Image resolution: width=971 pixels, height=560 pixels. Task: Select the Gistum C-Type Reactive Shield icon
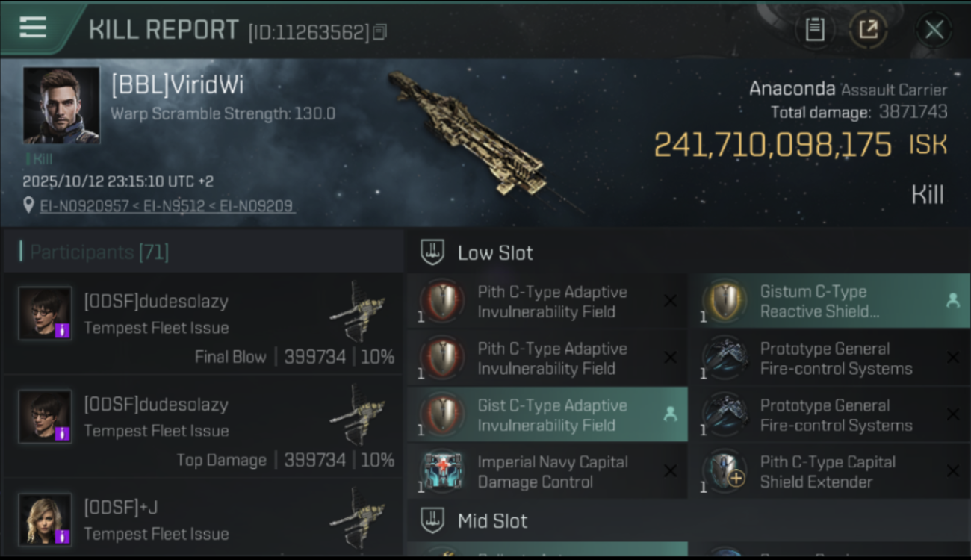tap(725, 302)
